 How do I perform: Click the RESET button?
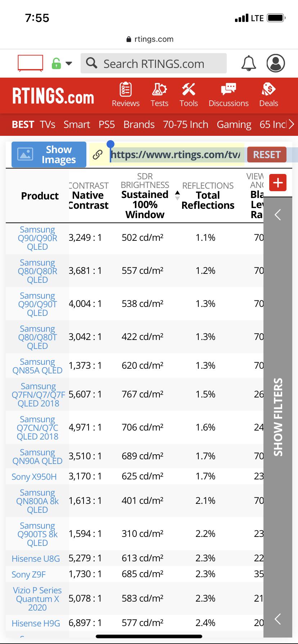point(267,155)
